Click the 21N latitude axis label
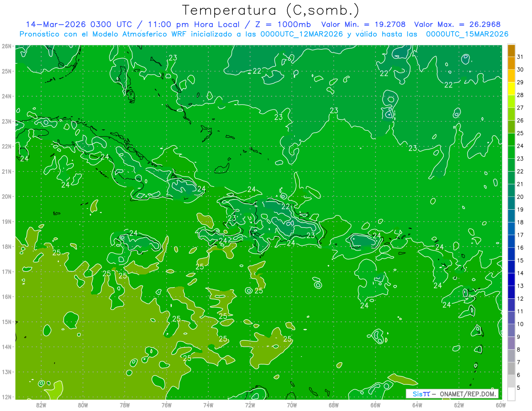The width and height of the screenshot is (532, 411). [6, 172]
